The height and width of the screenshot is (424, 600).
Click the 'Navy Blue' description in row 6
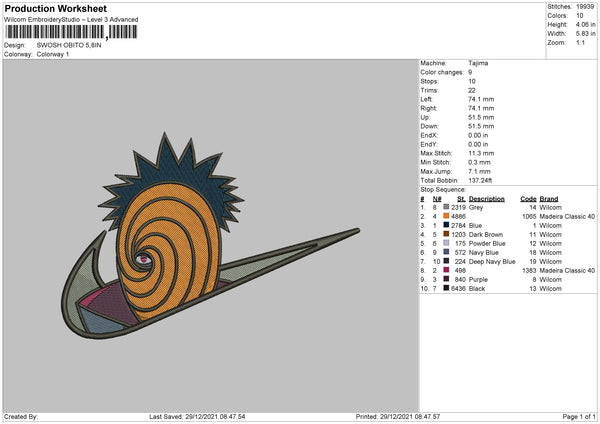point(484,253)
